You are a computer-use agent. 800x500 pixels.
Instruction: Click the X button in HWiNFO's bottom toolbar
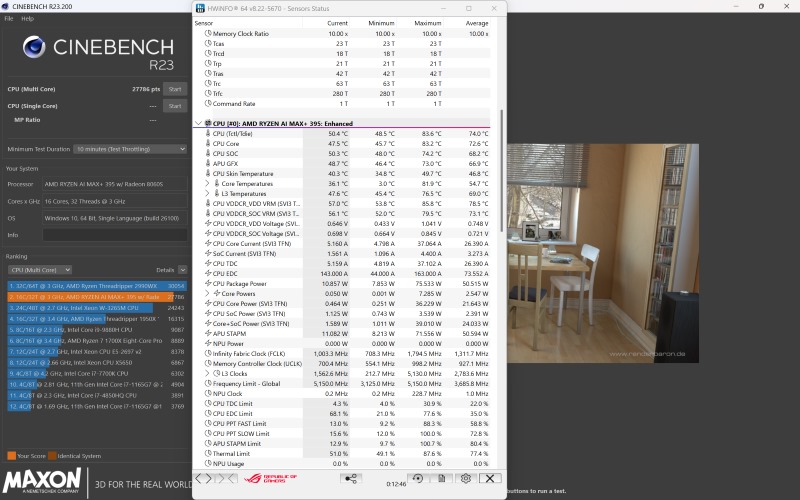tap(490, 478)
